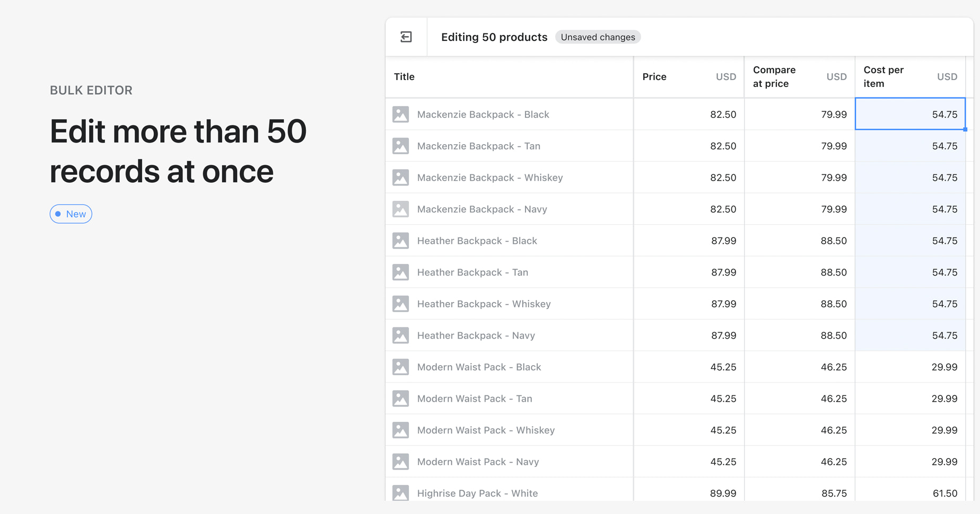Select the Cost per item cell showing 61.50

(x=909, y=493)
